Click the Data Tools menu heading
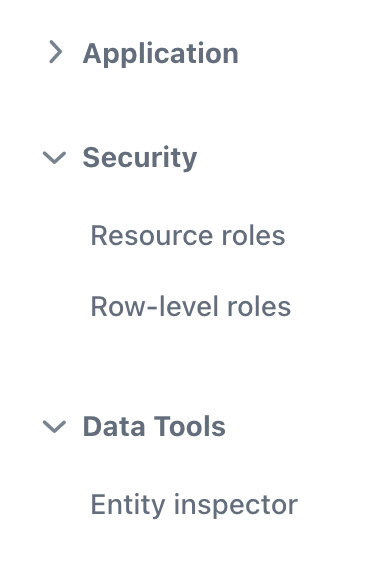Image resolution: width=370 pixels, height=562 pixels. 154,427
